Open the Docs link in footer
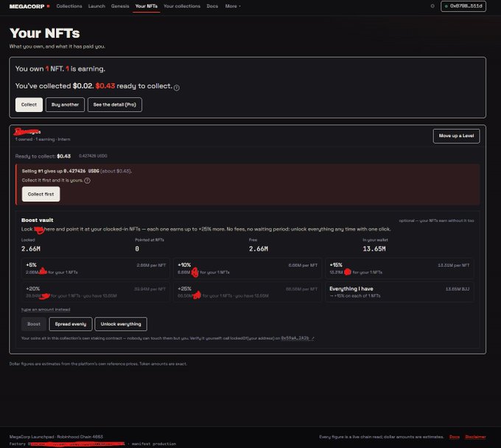Image resolution: width=501 pixels, height=448 pixels. tap(455, 437)
